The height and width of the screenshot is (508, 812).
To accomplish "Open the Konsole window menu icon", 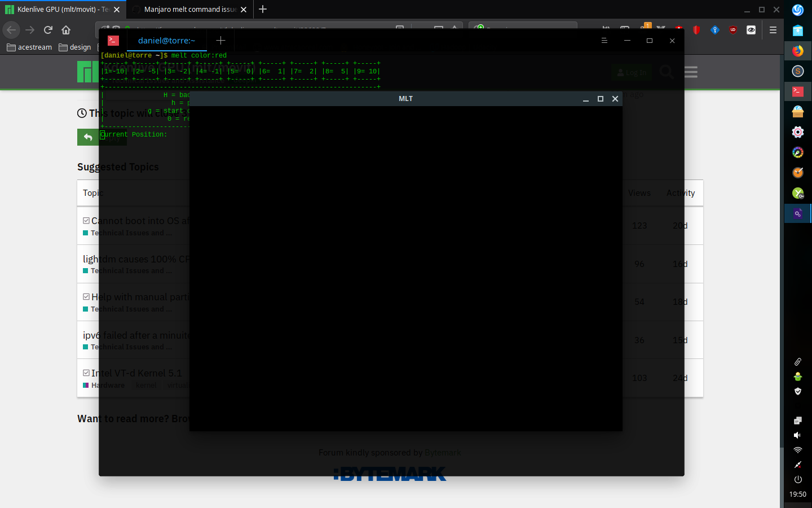I will point(604,40).
